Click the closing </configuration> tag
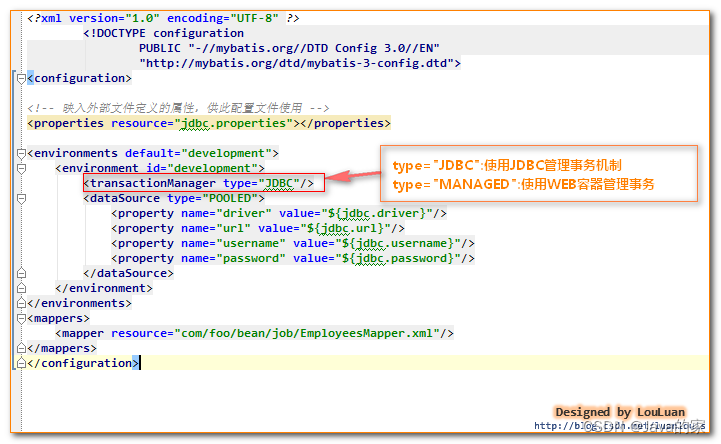The width and height of the screenshot is (721, 444). [83, 364]
